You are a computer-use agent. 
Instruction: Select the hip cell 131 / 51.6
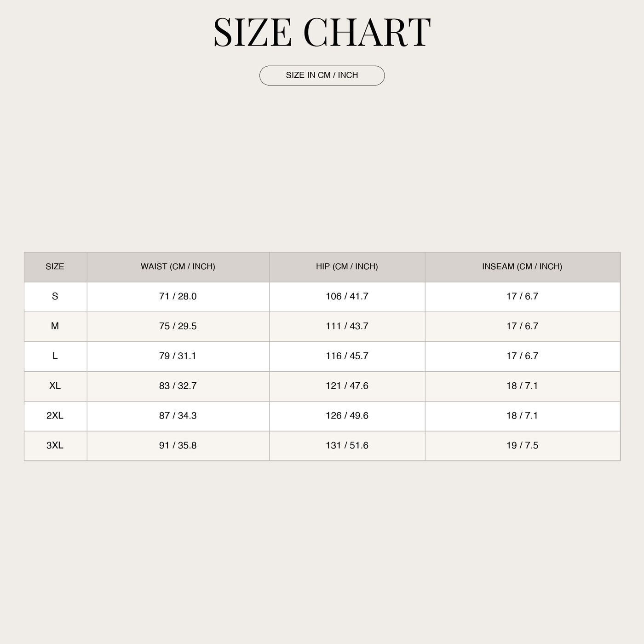tap(347, 446)
